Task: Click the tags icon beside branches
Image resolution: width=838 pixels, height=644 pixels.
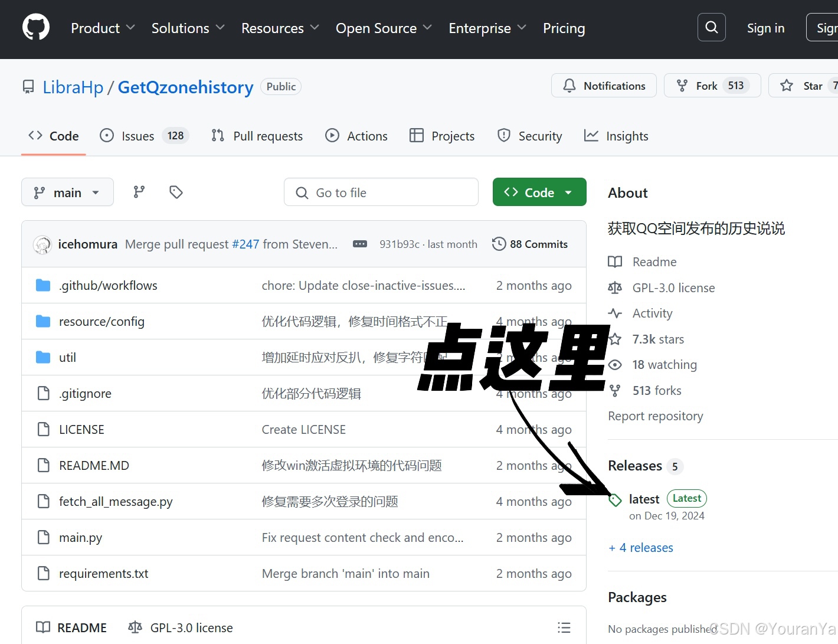Action: 176,192
